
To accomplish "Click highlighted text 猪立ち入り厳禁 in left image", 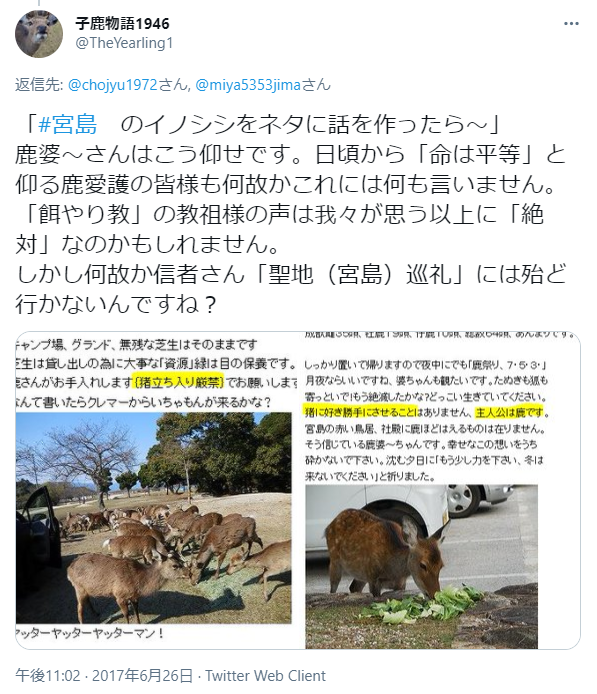I will [x=178, y=381].
